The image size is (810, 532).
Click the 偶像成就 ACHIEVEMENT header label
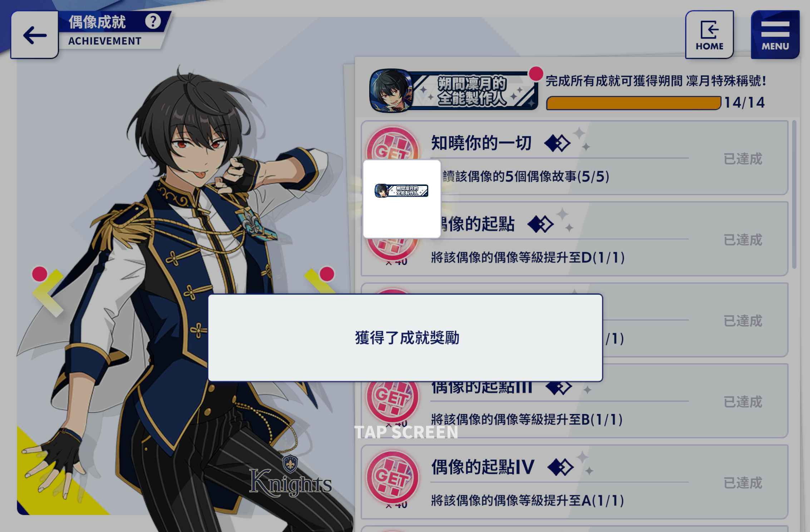point(105,31)
